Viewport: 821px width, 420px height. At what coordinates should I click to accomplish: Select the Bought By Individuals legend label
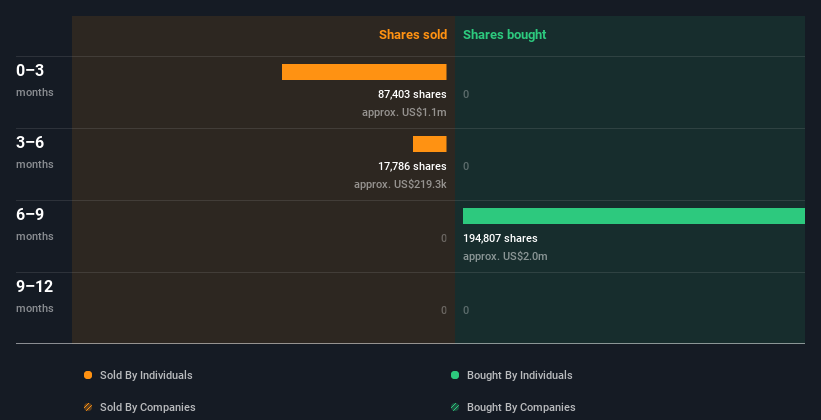519,375
